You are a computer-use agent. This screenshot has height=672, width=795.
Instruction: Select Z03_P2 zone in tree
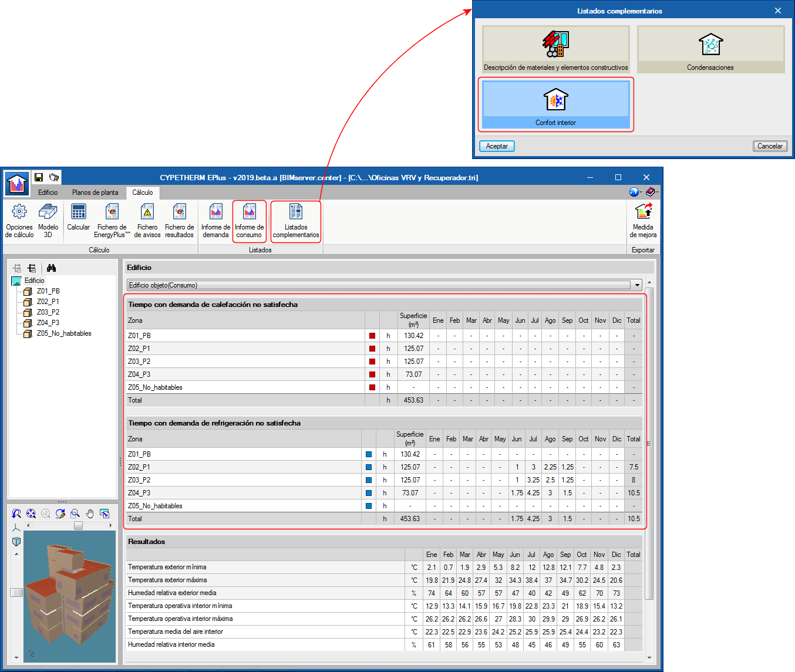[48, 312]
